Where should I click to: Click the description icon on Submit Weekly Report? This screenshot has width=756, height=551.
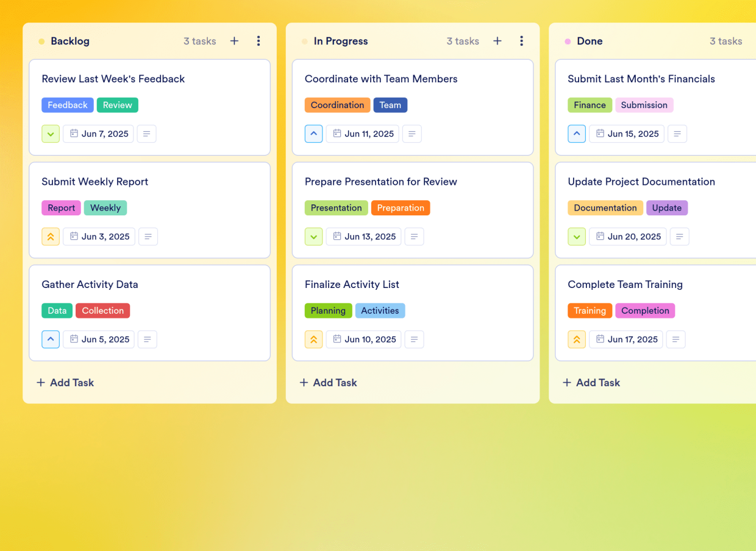click(148, 236)
